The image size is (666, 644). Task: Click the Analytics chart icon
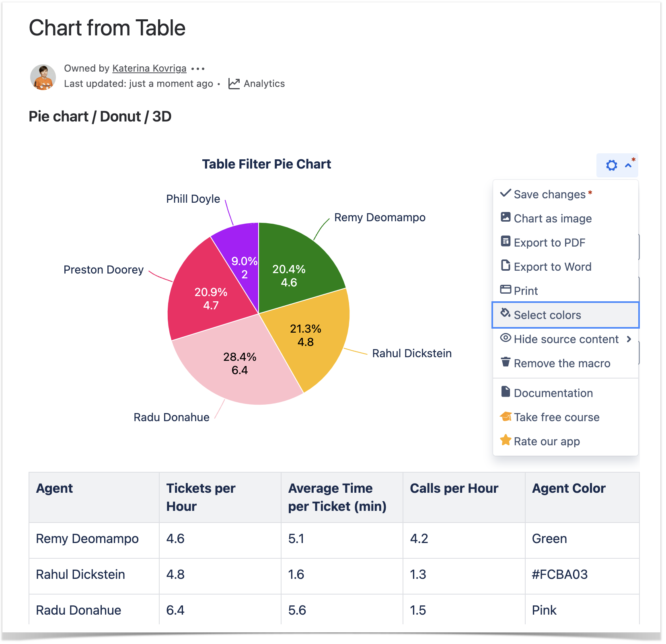click(x=234, y=84)
